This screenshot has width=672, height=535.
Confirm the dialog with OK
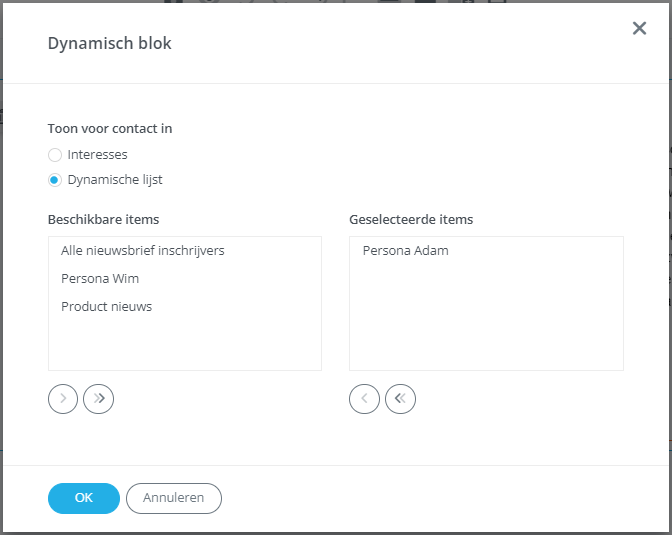pos(84,498)
